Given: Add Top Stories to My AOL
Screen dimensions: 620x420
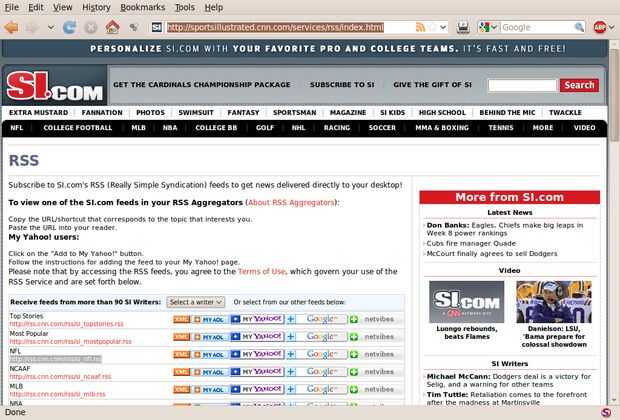Looking at the screenshot, I should [x=210, y=320].
